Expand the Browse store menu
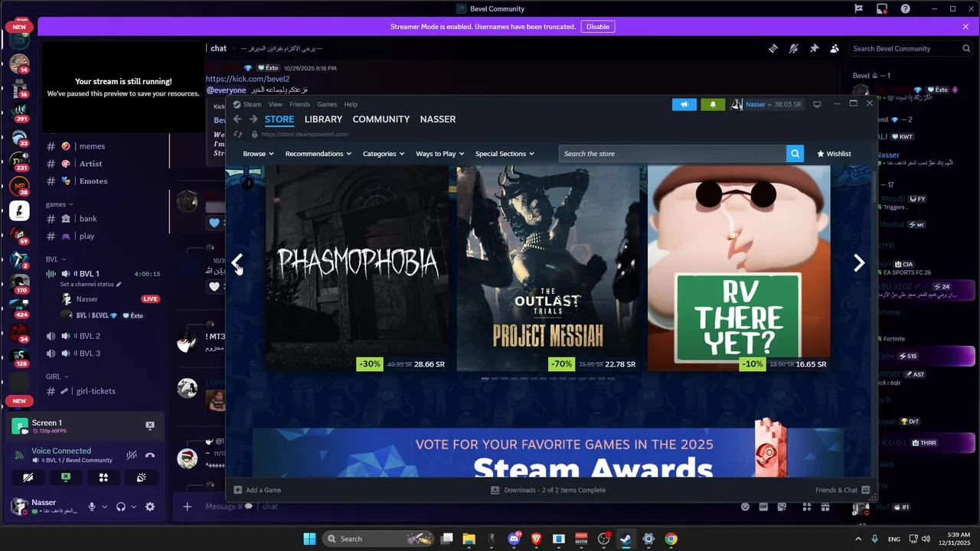The width and height of the screenshot is (980, 551). pos(258,154)
